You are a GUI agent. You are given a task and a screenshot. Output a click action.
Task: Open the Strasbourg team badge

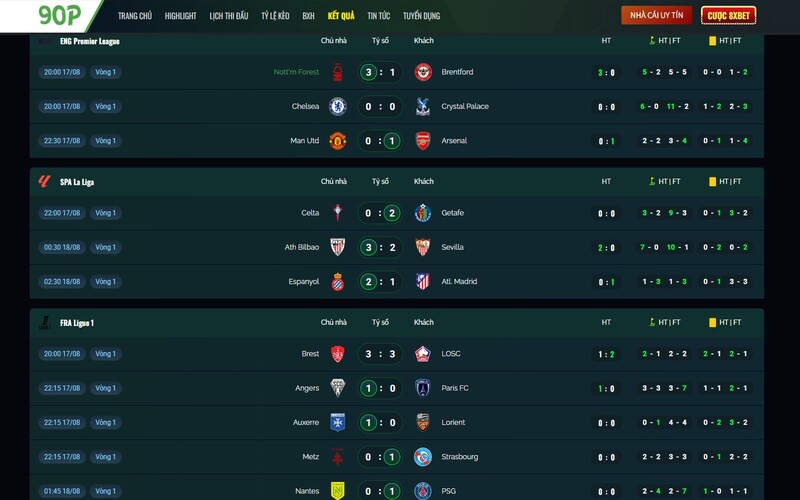click(423, 457)
